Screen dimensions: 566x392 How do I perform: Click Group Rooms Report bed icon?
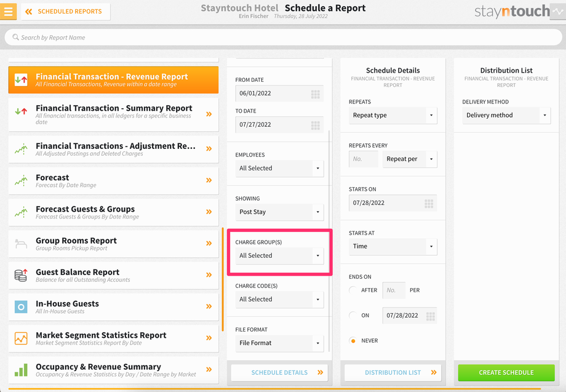[21, 244]
